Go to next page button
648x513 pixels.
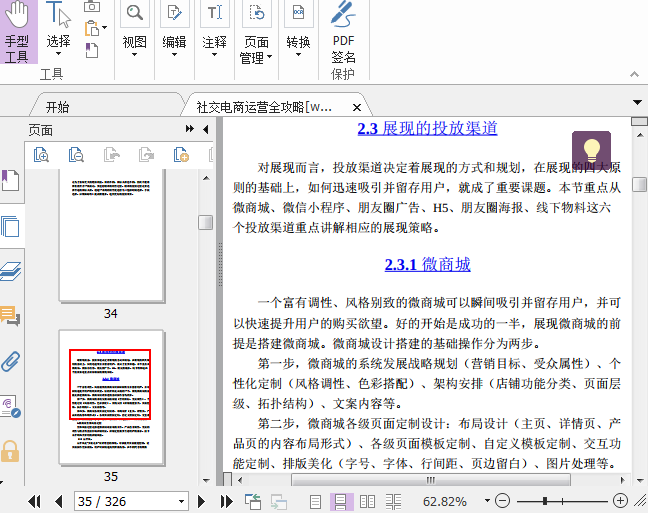201,502
